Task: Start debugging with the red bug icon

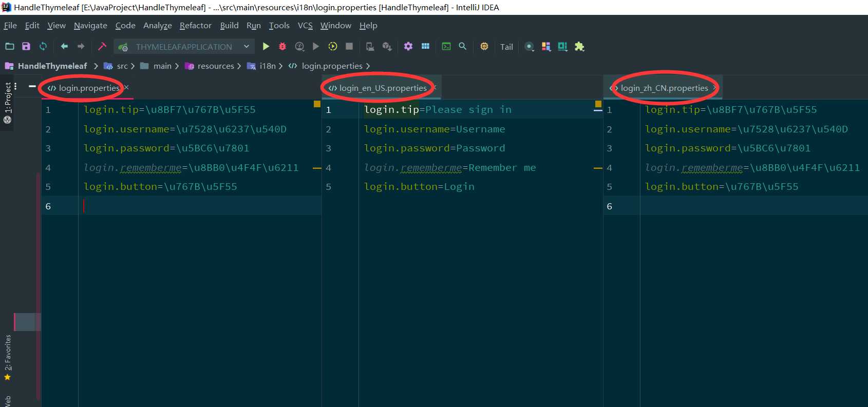Action: [x=282, y=46]
